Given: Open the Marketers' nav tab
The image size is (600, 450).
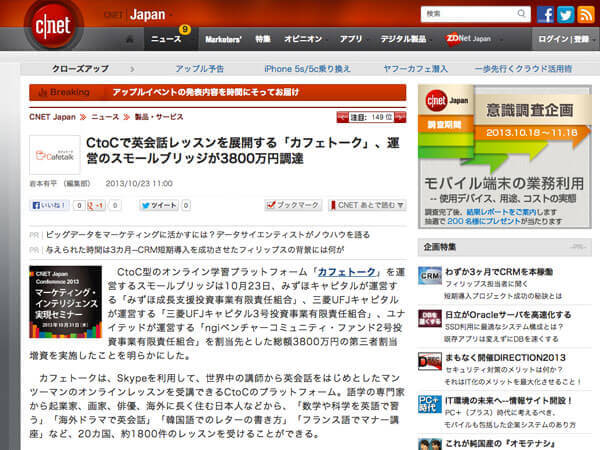Looking at the screenshot, I should [223, 39].
